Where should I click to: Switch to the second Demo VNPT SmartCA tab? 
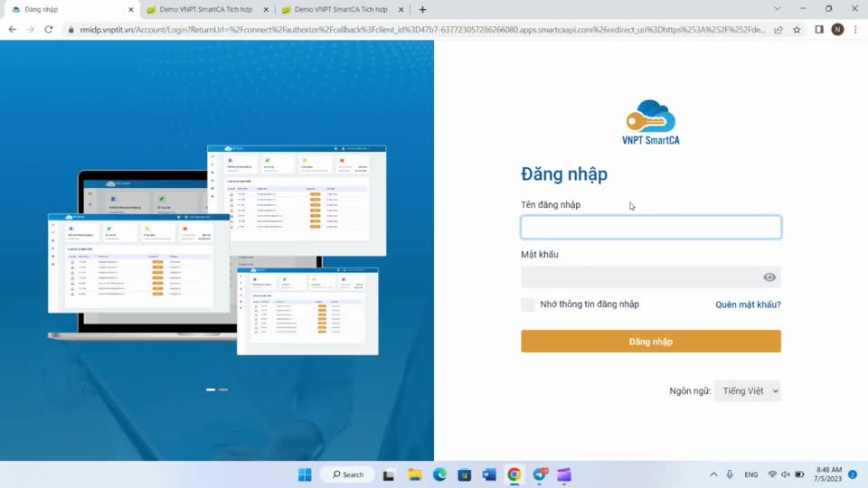[x=341, y=9]
